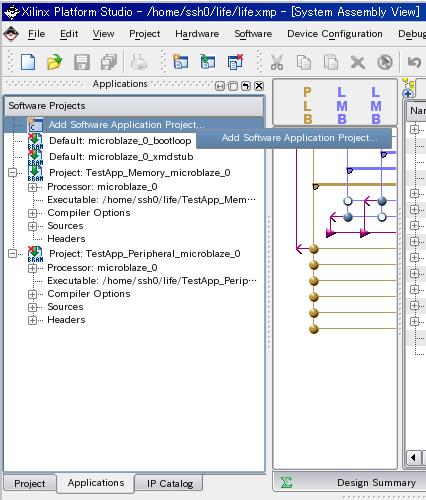Screen dimensions: 426x500
Task: Click the Applications panel dock icon
Action: click(x=220, y=86)
